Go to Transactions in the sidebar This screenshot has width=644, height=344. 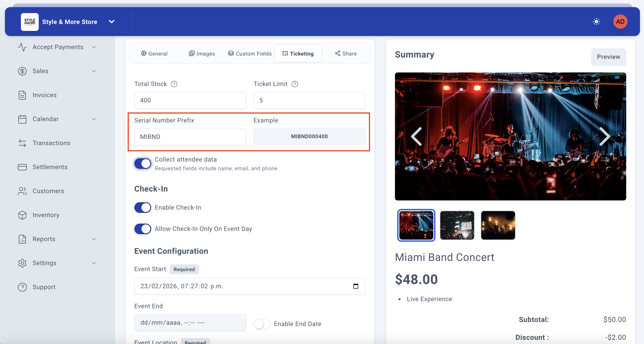point(51,143)
